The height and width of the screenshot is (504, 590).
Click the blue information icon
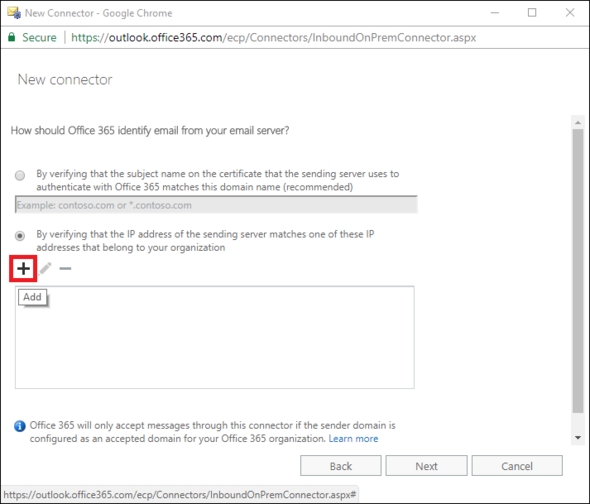pyautogui.click(x=20, y=426)
